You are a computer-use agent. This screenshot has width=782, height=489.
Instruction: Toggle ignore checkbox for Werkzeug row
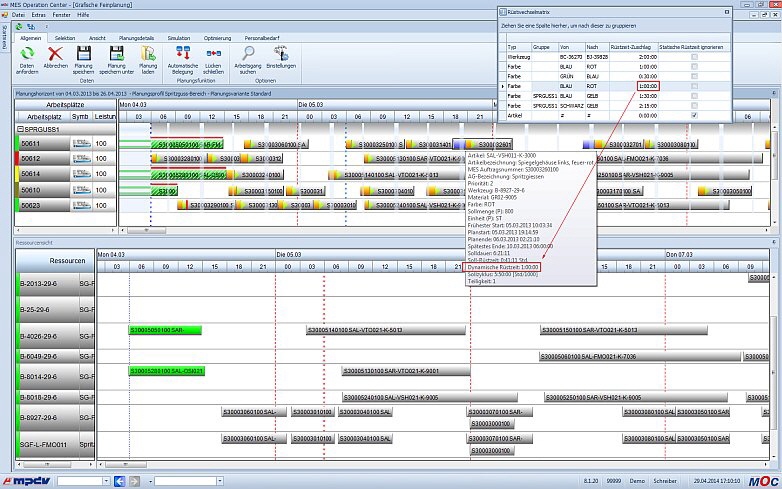[x=694, y=57]
